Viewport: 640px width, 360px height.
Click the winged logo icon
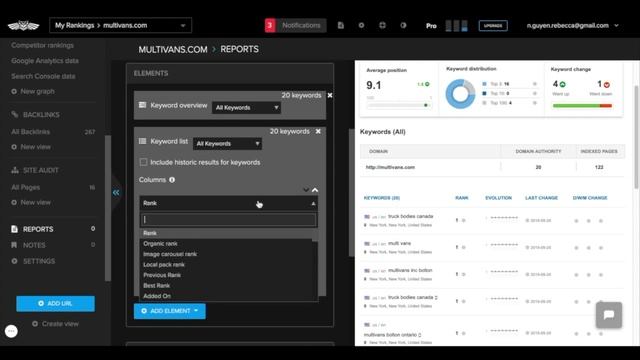23,26
